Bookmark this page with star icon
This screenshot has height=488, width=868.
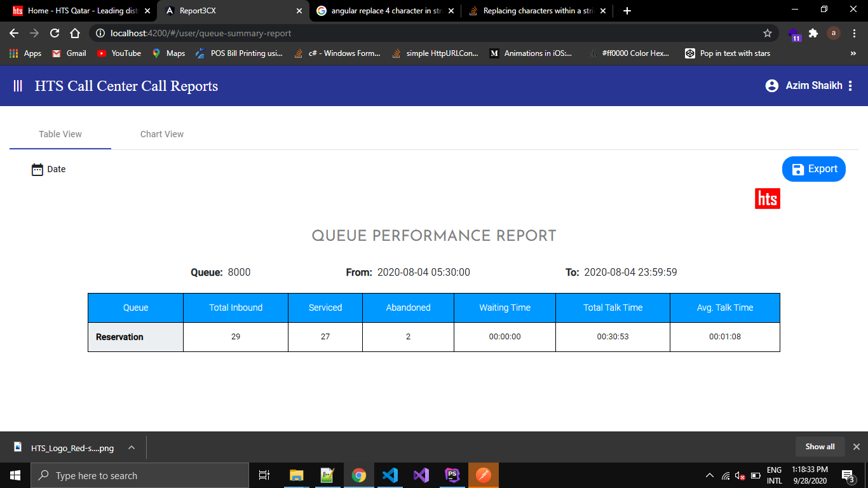(768, 33)
